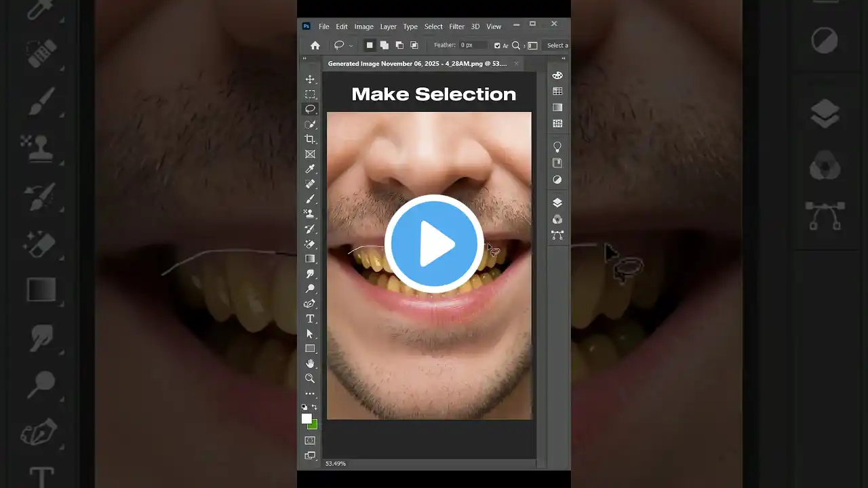The image size is (868, 488).
Task: Select the Horizontal Type tool
Action: pyautogui.click(x=310, y=319)
